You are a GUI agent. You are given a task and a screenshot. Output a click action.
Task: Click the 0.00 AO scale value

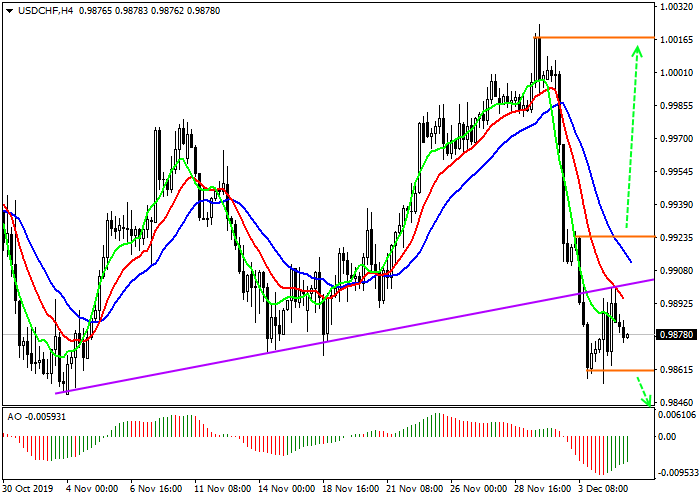pos(667,437)
